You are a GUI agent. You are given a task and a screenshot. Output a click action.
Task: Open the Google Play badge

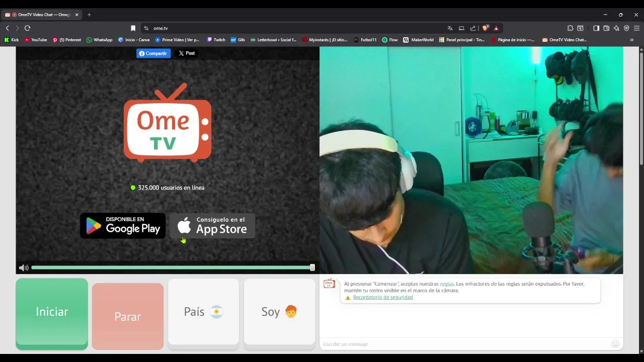click(x=123, y=226)
